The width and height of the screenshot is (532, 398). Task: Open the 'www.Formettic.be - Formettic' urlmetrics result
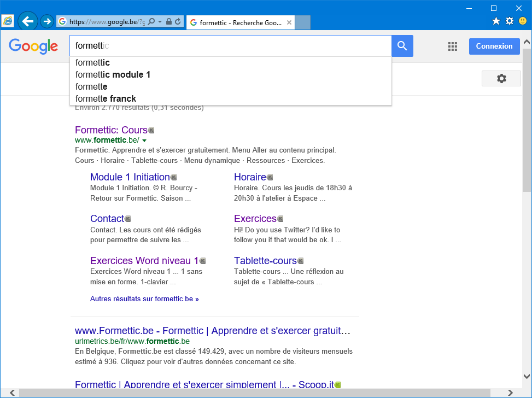tap(213, 330)
